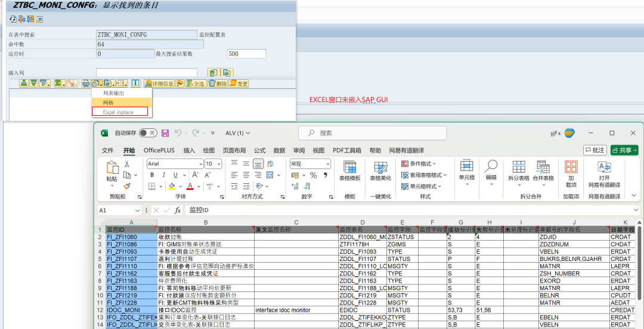Click the Excel 搜索 search box
Image resolution: width=644 pixels, height=329 pixels.
click(x=372, y=133)
